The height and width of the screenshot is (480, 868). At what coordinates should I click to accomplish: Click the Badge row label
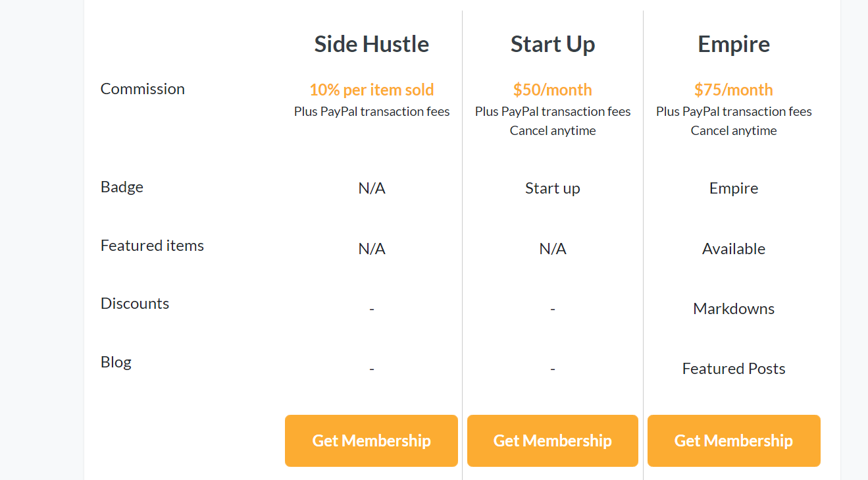(x=122, y=187)
